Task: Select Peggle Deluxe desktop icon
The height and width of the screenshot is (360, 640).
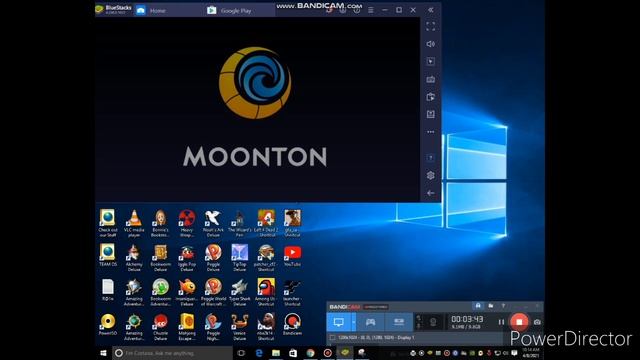Action: coord(213,258)
